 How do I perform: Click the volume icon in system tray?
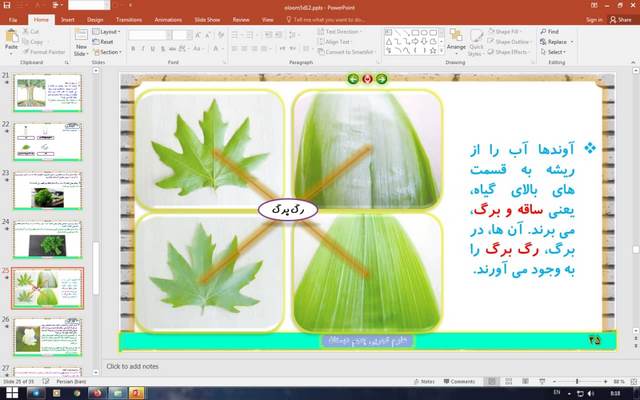coord(591,393)
